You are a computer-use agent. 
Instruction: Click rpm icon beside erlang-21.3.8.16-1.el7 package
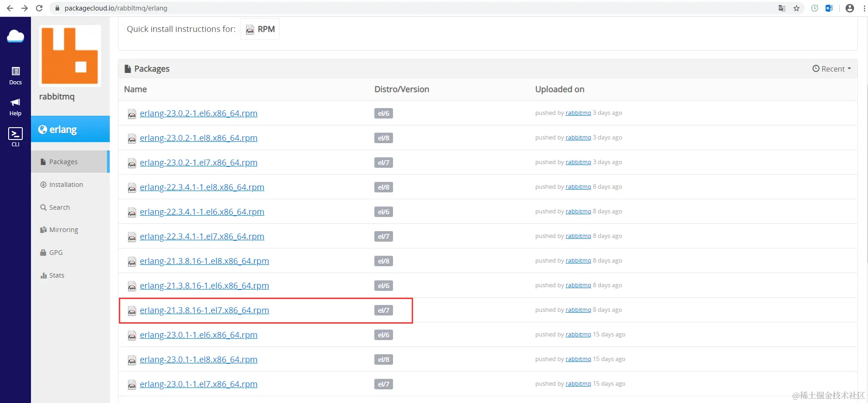(132, 311)
